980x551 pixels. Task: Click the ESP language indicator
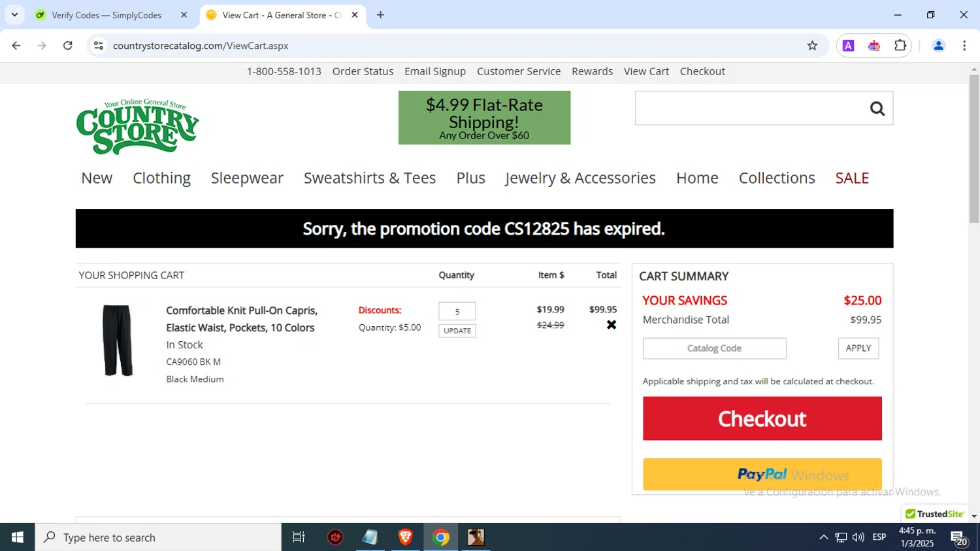click(879, 537)
